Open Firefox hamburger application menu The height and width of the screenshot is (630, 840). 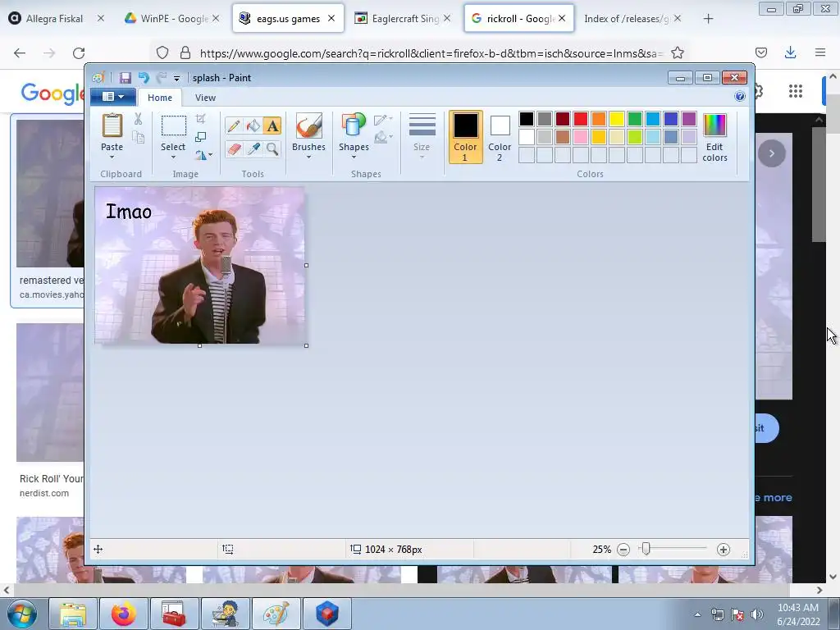(x=820, y=52)
